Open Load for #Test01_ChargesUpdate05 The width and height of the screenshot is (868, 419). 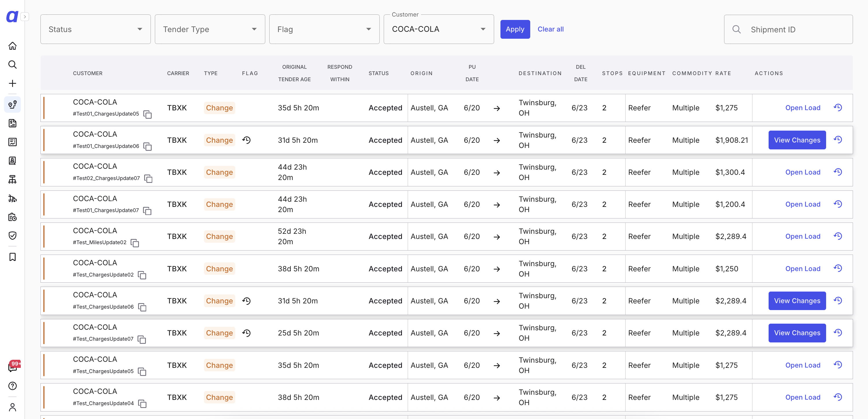(803, 108)
